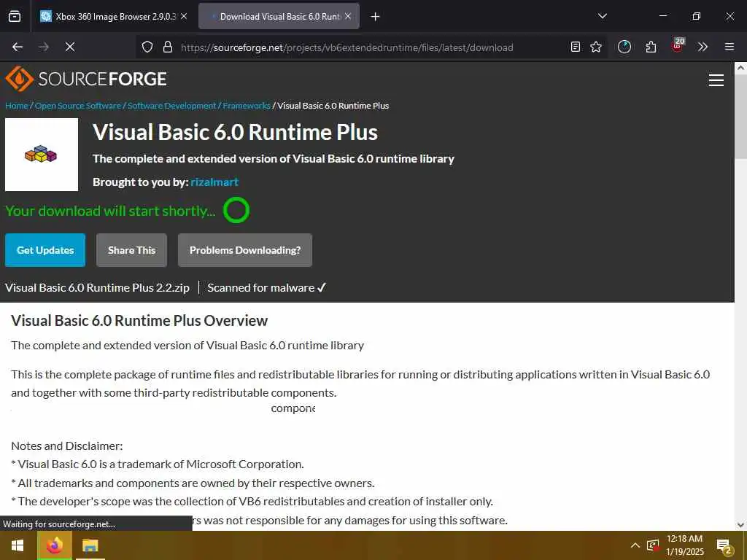Select the Download Visual Basic 6.0 Runtime tab

(x=279, y=16)
